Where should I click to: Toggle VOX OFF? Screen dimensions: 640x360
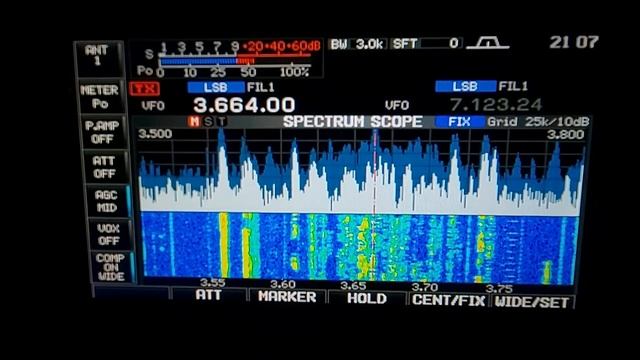109,234
